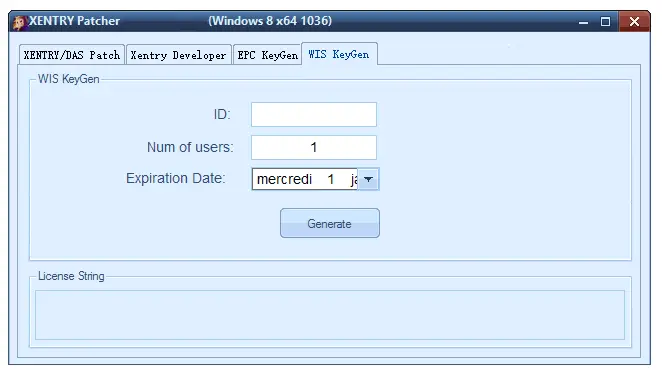Viewport: 662px width, 370px height.
Task: Open the XENTRY/DAS Patch tab
Action: coord(72,55)
